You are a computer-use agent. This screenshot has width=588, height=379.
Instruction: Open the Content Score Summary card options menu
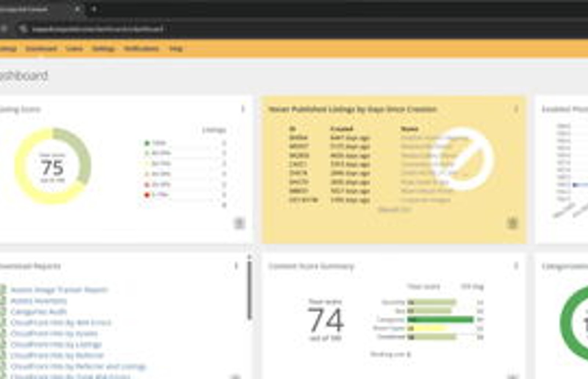pos(516,266)
